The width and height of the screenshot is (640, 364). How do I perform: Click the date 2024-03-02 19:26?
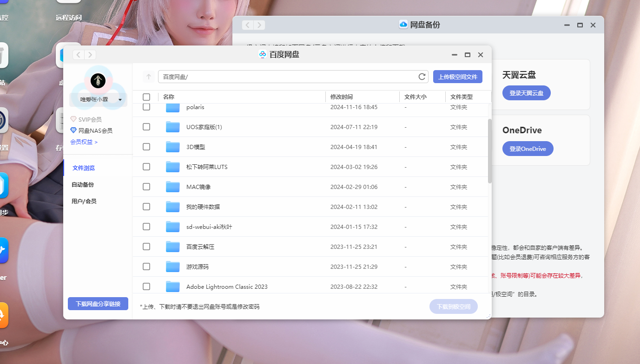(354, 167)
